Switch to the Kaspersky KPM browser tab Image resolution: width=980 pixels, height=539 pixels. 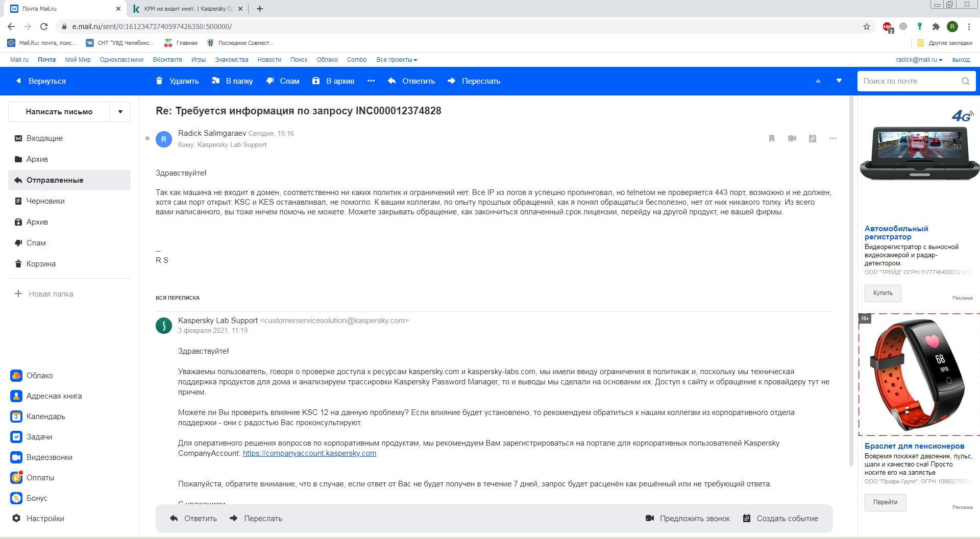click(x=187, y=9)
